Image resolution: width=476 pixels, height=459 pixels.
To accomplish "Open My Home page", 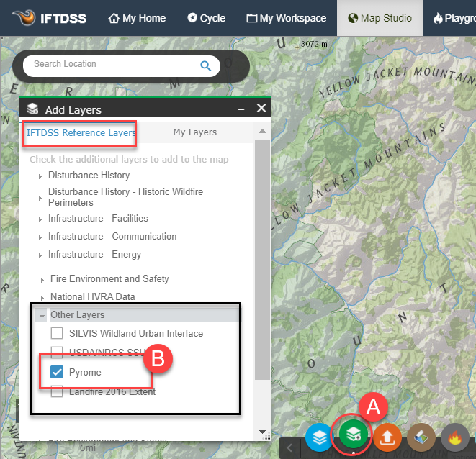I will click(137, 18).
